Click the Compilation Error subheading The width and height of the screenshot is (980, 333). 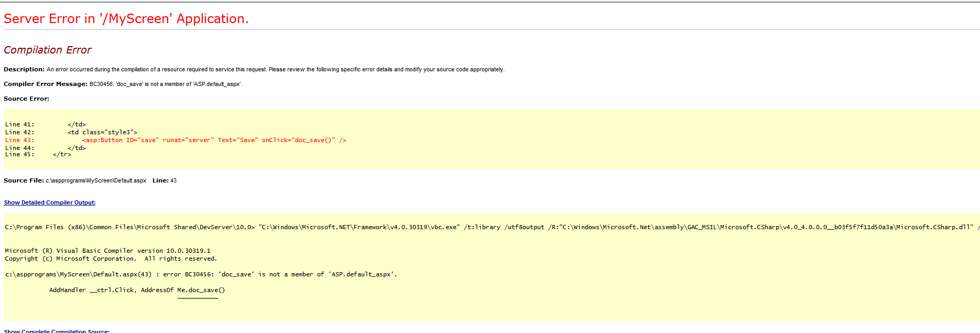point(48,50)
